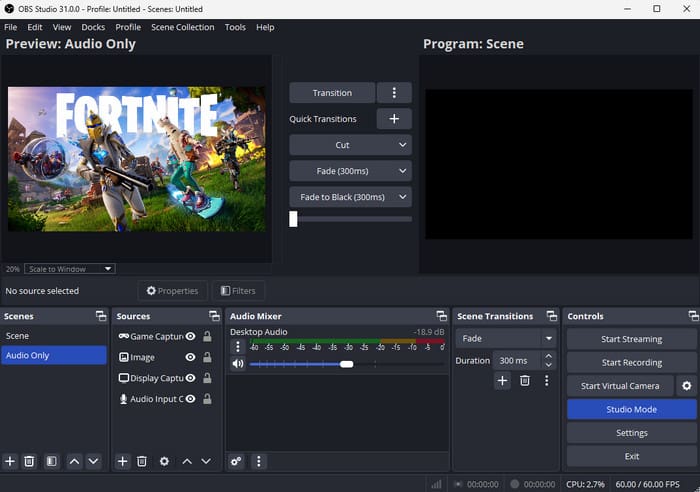Open the Profile menu
700x492 pixels.
pyautogui.click(x=128, y=27)
